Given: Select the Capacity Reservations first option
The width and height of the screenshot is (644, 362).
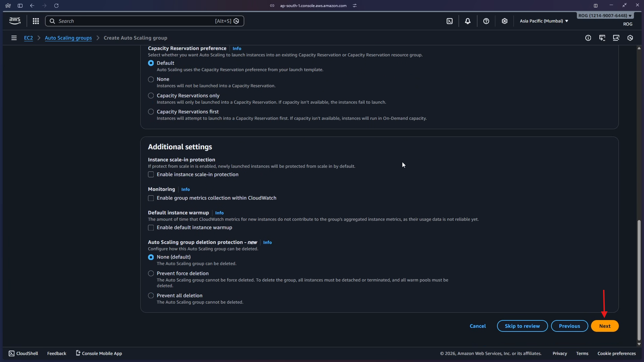Looking at the screenshot, I should click(151, 112).
